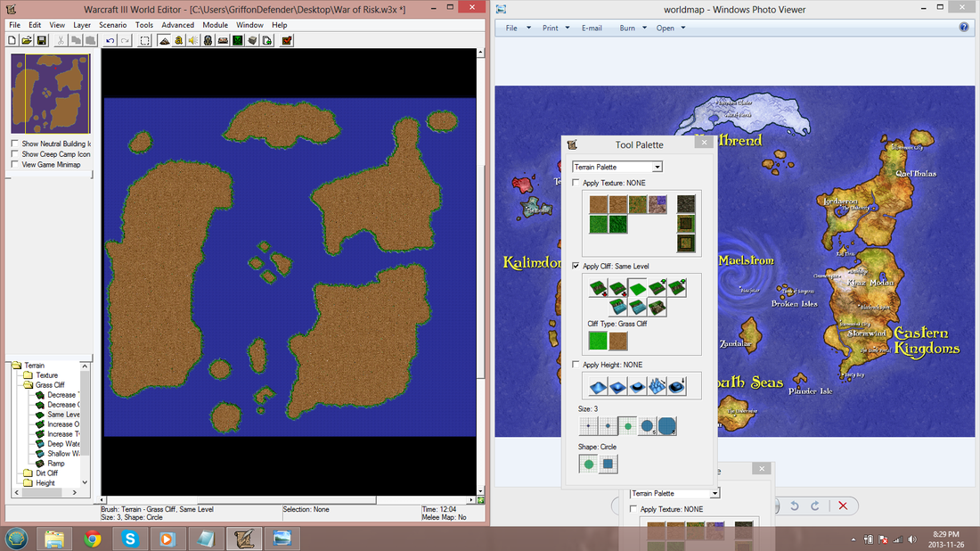Viewport: 980px width, 551px height.
Task: Choose the Raise height tool
Action: click(598, 387)
